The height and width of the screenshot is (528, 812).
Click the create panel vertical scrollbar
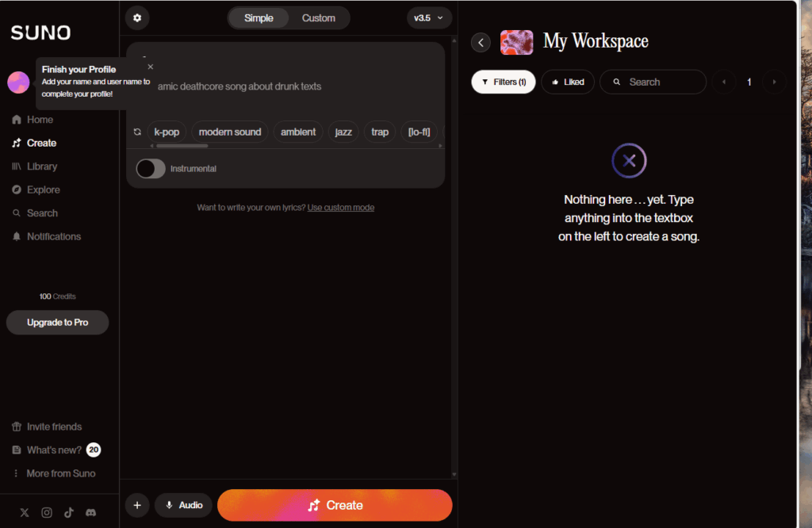(454, 258)
